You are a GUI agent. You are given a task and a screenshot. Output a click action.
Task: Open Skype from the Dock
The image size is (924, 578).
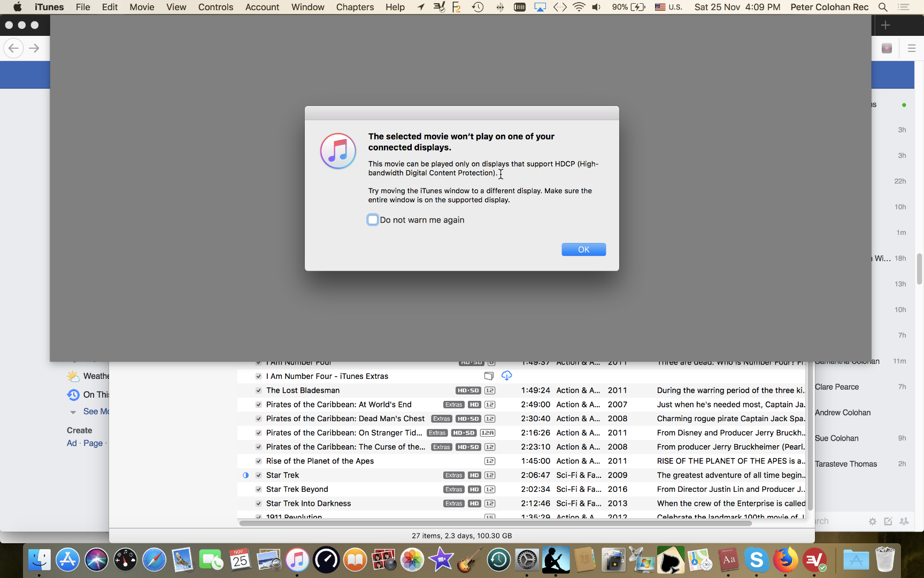click(757, 560)
